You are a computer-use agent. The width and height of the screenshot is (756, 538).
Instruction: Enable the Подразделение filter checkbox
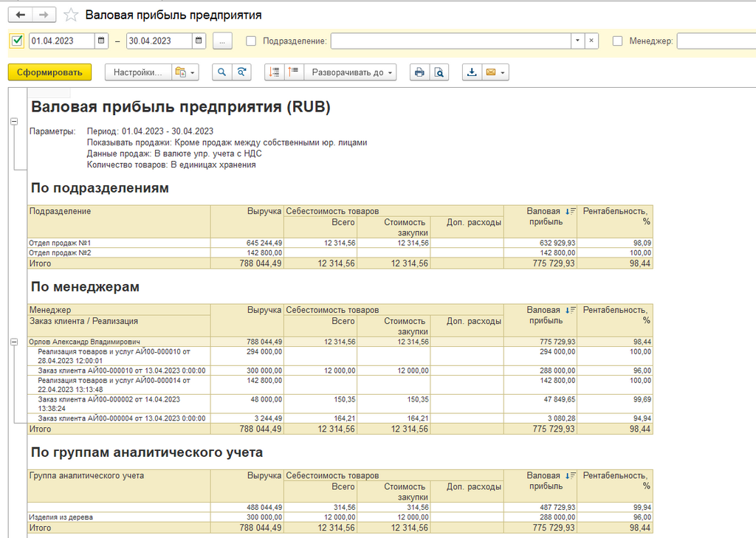point(251,41)
